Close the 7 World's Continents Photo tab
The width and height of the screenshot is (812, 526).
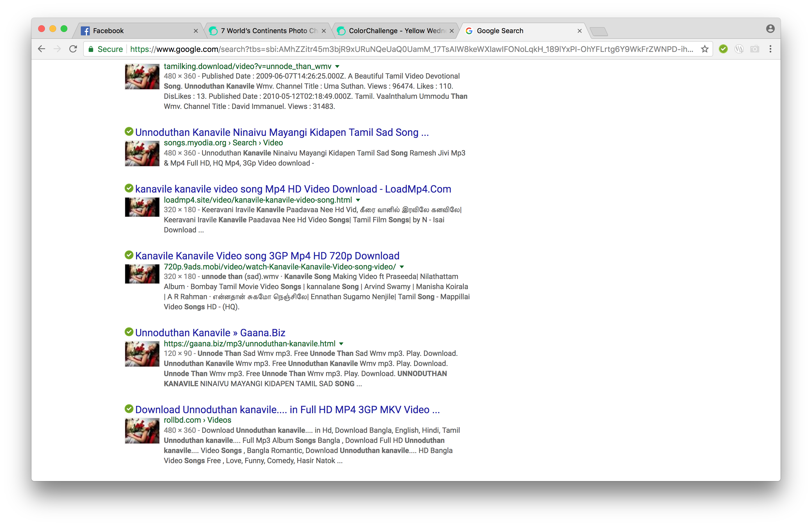324,31
